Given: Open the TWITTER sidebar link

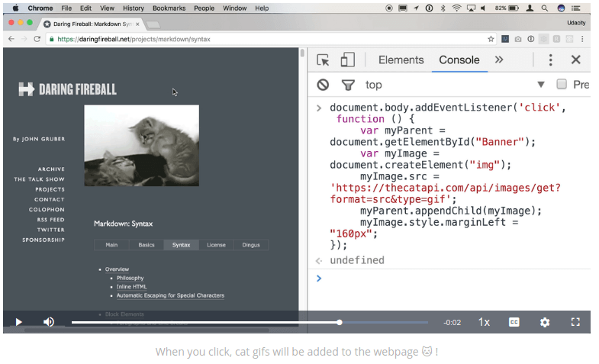Looking at the screenshot, I should pos(51,230).
